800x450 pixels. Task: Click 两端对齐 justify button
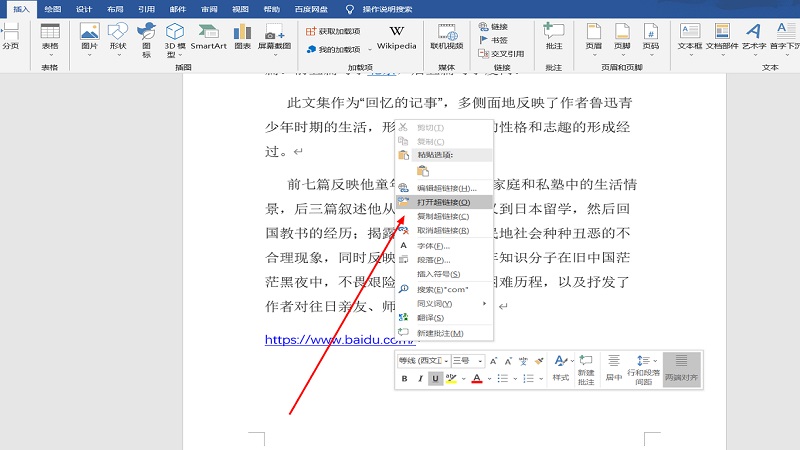pyautogui.click(x=681, y=369)
